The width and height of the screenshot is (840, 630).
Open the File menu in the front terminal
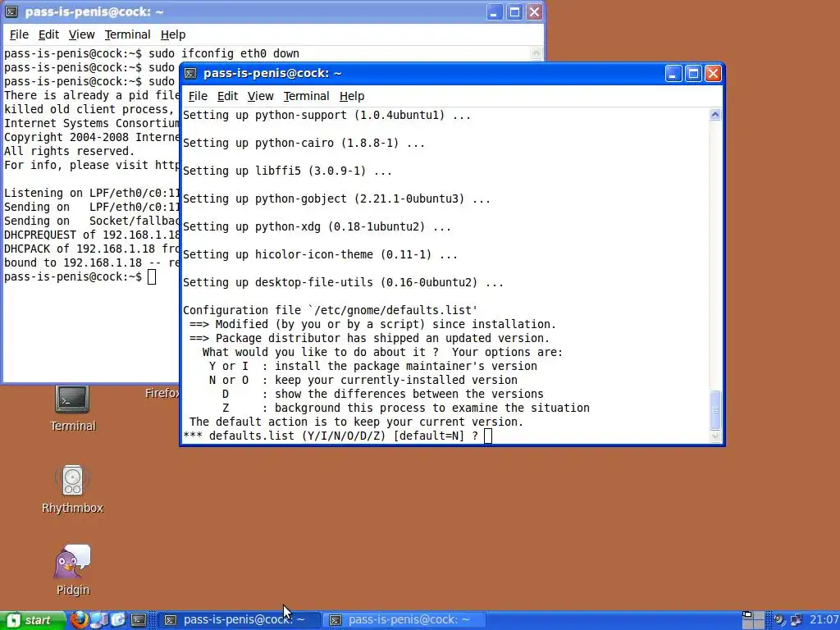pyautogui.click(x=198, y=96)
